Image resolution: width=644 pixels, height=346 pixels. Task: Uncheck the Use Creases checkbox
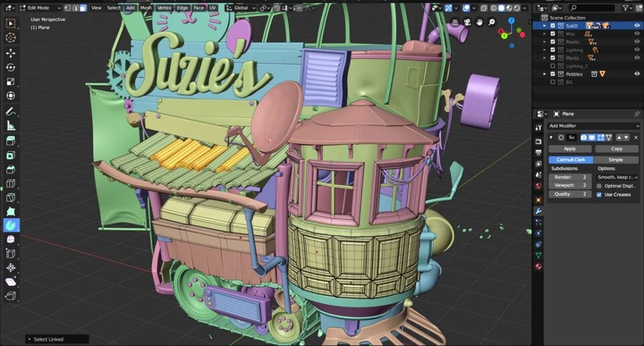coord(599,194)
